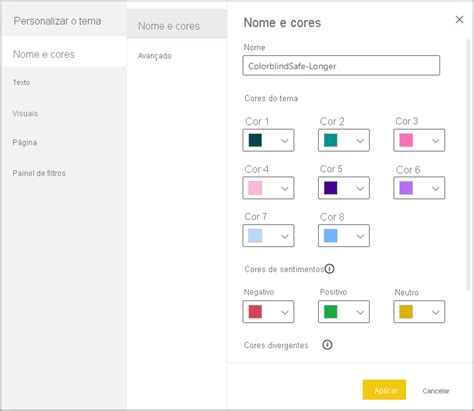
Task: Expand the Cor 1 dropdown arrow
Action: coord(284,141)
